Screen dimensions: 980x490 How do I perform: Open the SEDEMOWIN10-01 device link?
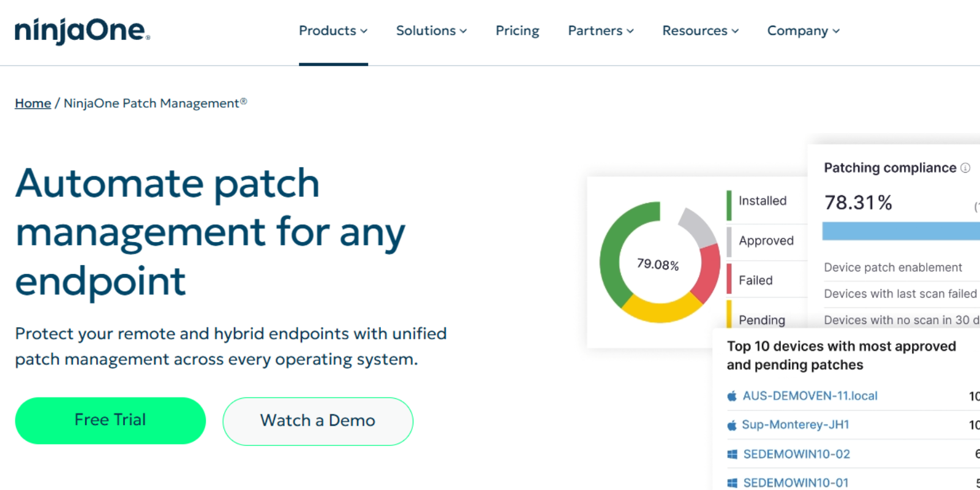(796, 483)
